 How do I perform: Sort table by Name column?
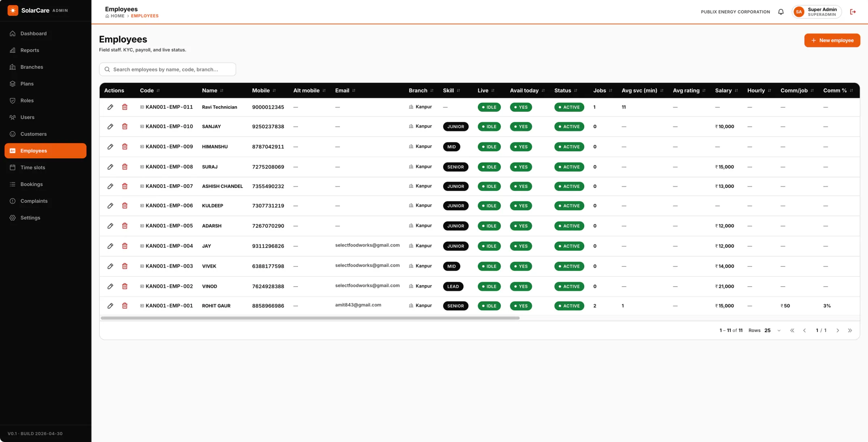[x=213, y=90]
